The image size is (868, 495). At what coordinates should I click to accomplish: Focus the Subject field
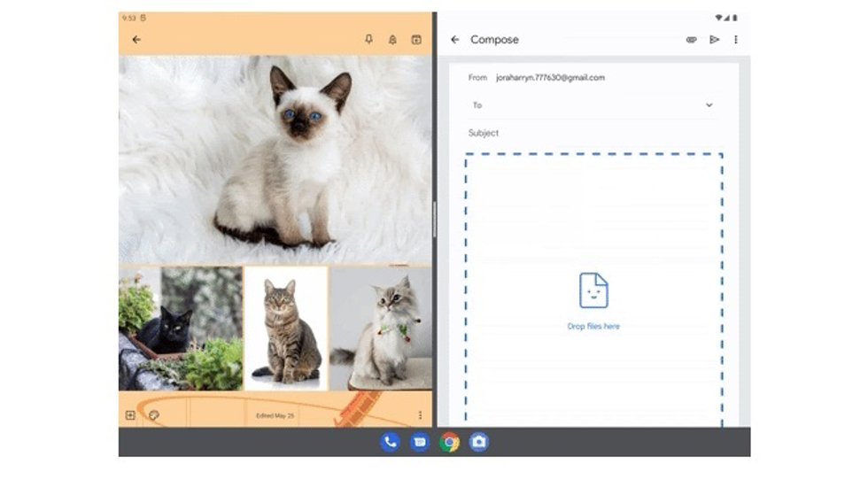pos(593,133)
